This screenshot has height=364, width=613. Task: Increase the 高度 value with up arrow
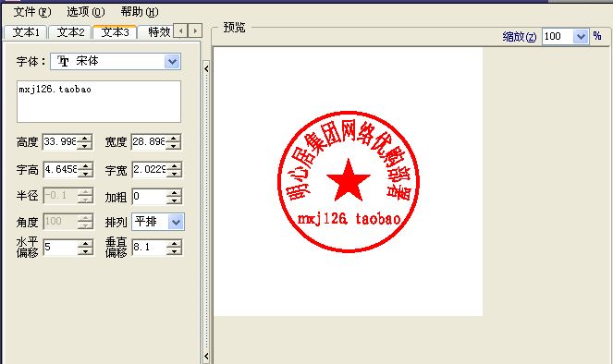pos(85,138)
